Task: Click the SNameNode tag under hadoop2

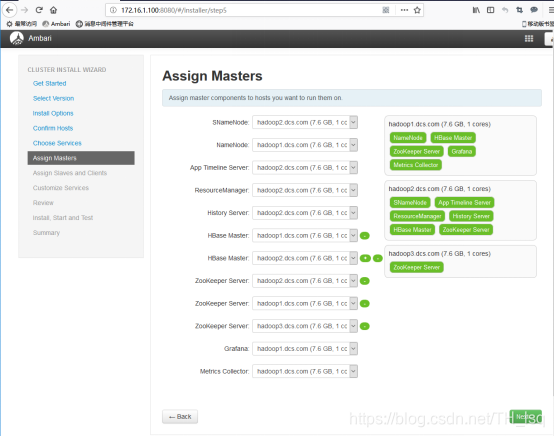Action: pos(410,202)
